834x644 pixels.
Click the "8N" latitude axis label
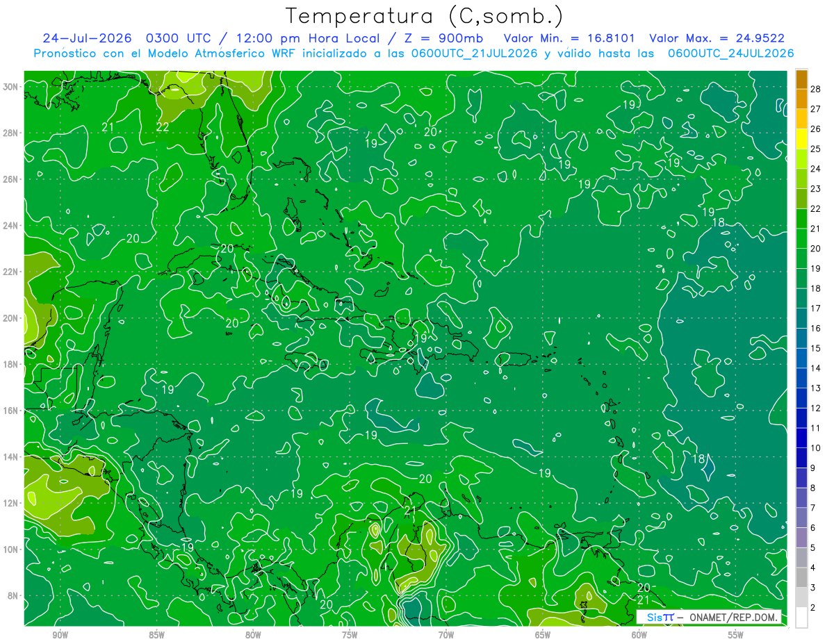click(13, 596)
